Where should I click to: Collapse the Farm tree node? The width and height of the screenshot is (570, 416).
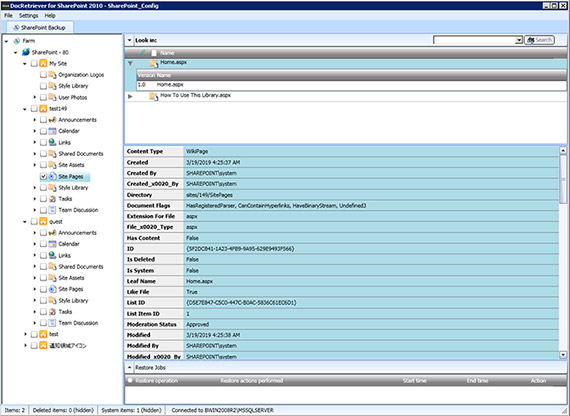7,41
